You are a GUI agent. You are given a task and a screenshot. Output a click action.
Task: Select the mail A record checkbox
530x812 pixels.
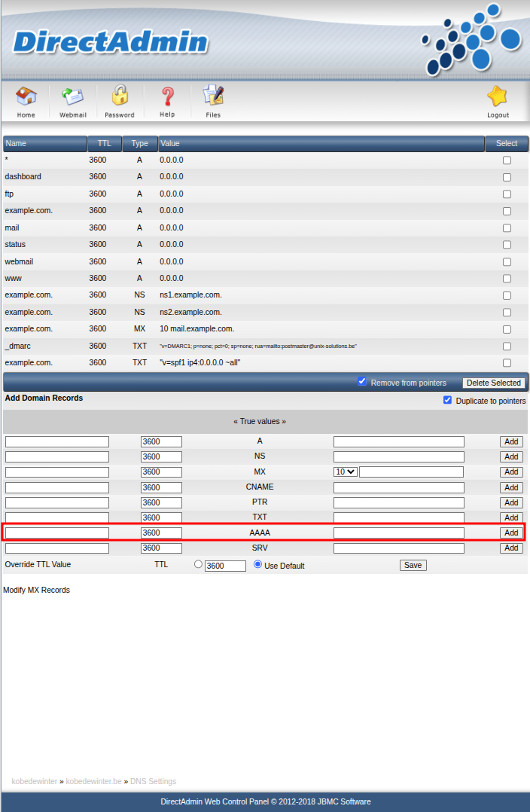pyautogui.click(x=507, y=227)
